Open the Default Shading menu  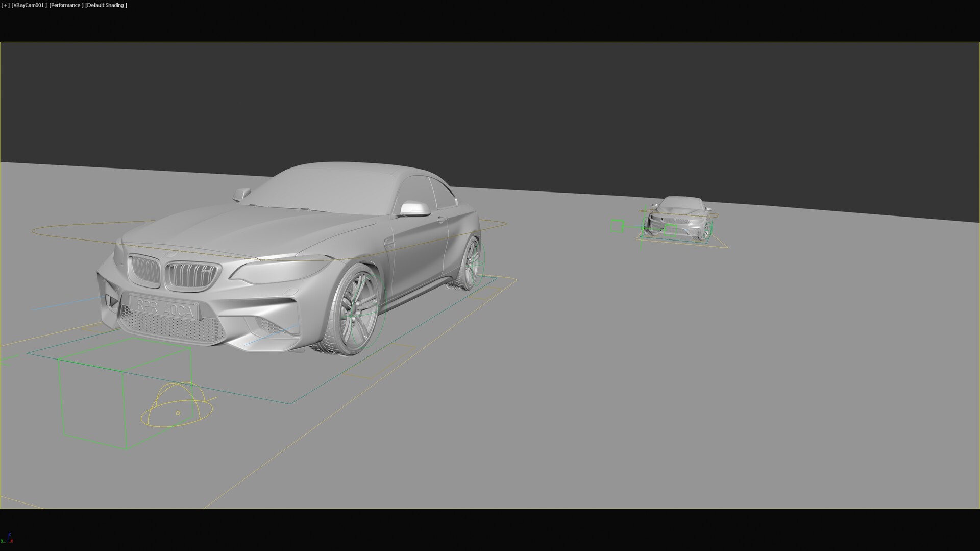coord(106,5)
